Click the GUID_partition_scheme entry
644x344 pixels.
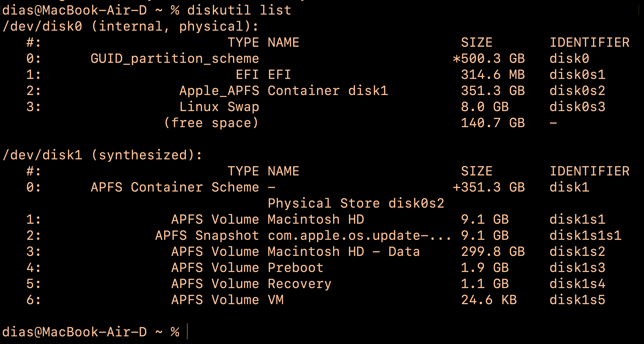[x=174, y=59]
